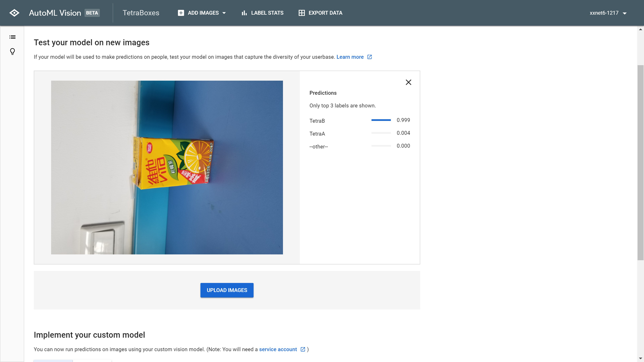Close the predictions panel with X
Screen dimensions: 644x362
click(x=408, y=82)
